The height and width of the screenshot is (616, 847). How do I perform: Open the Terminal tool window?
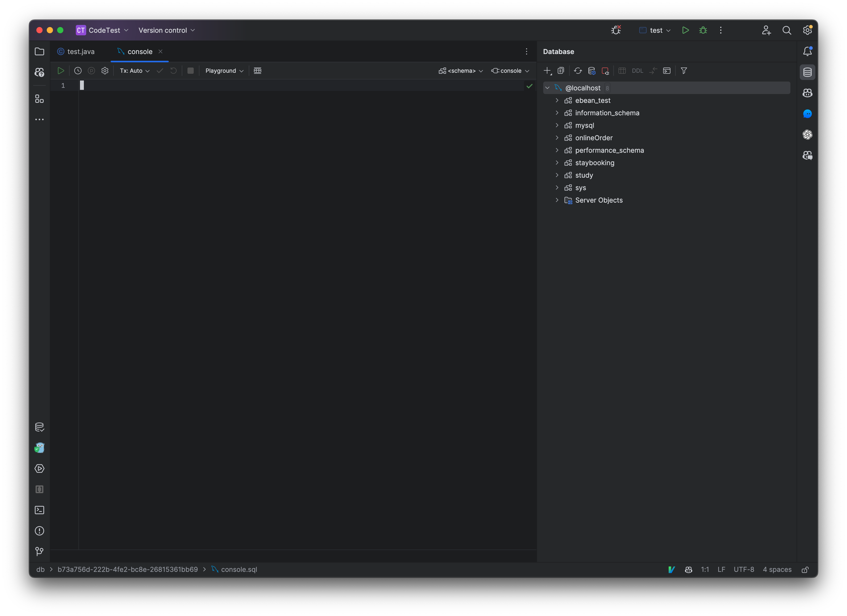click(x=39, y=510)
